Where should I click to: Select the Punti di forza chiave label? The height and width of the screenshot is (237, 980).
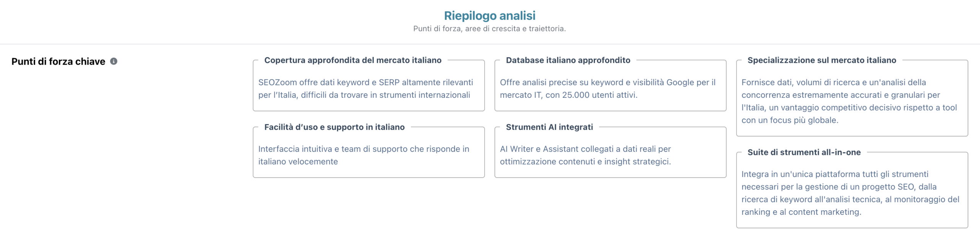click(x=58, y=62)
